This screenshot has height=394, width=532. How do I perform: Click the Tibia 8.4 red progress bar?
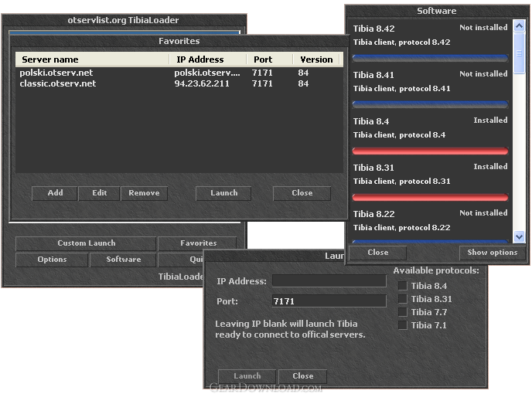(430, 151)
